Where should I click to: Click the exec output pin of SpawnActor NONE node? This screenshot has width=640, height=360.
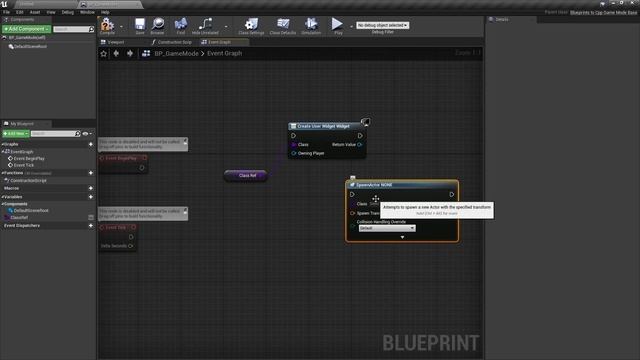coord(452,194)
